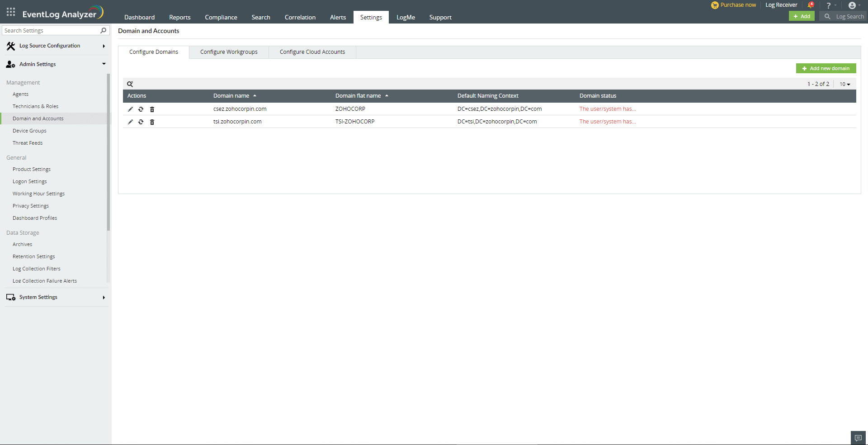
Task: Click the Search Settings input field
Action: tap(51, 30)
